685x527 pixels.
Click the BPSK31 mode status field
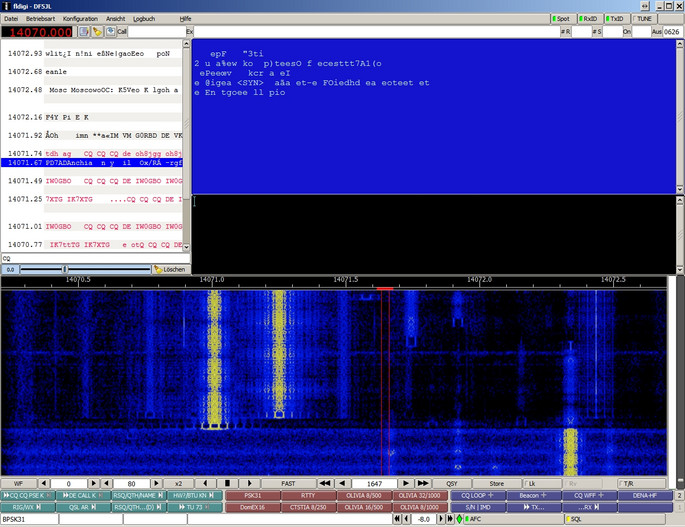click(29, 519)
